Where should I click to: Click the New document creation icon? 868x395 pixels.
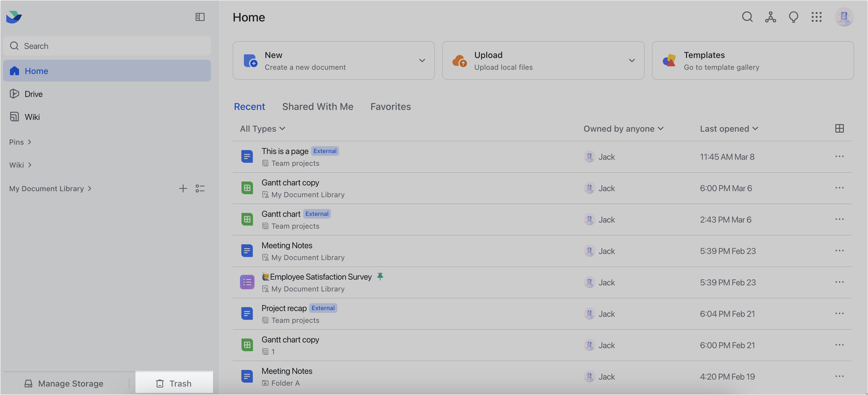tap(250, 60)
